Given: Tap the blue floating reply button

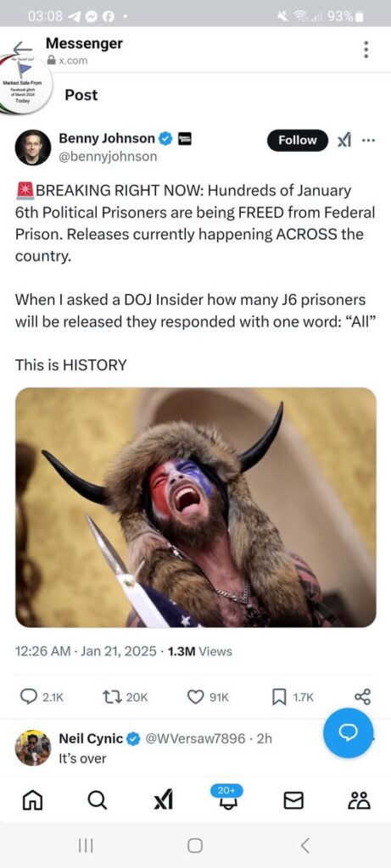Looking at the screenshot, I should (349, 732).
